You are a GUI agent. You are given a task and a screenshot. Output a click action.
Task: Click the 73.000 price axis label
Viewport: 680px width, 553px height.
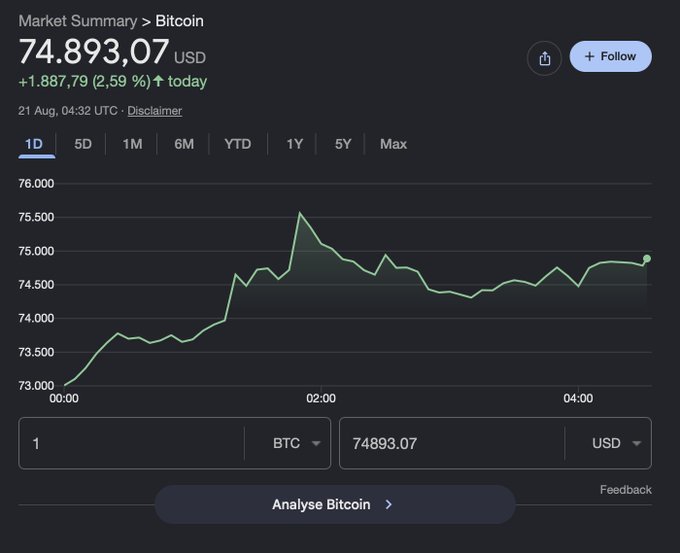pos(36,385)
